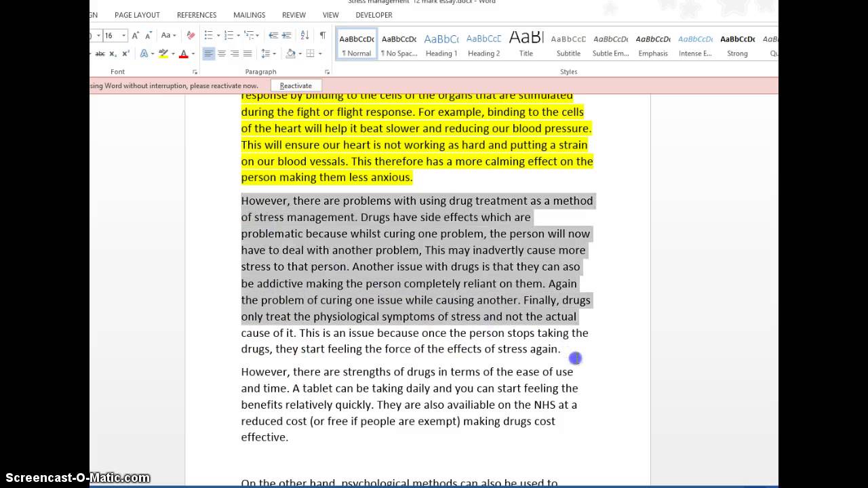Apply the Intense Emphasis style
Image resolution: width=868 pixels, height=488 pixels.
pos(695,45)
